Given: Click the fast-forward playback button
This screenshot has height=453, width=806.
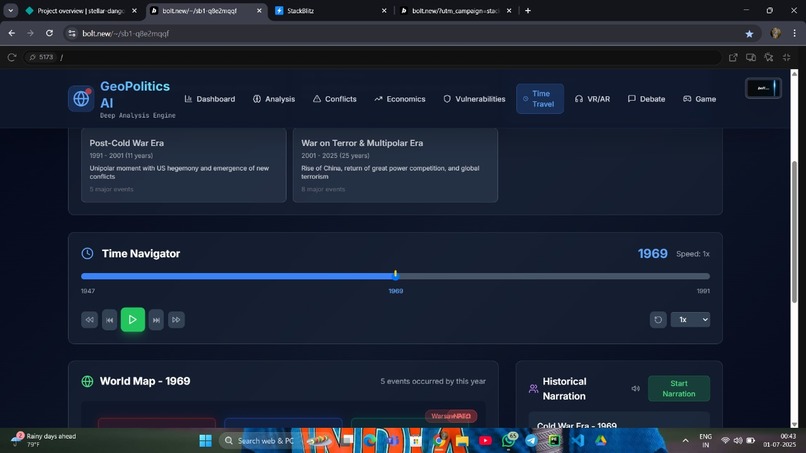Looking at the screenshot, I should pos(176,320).
